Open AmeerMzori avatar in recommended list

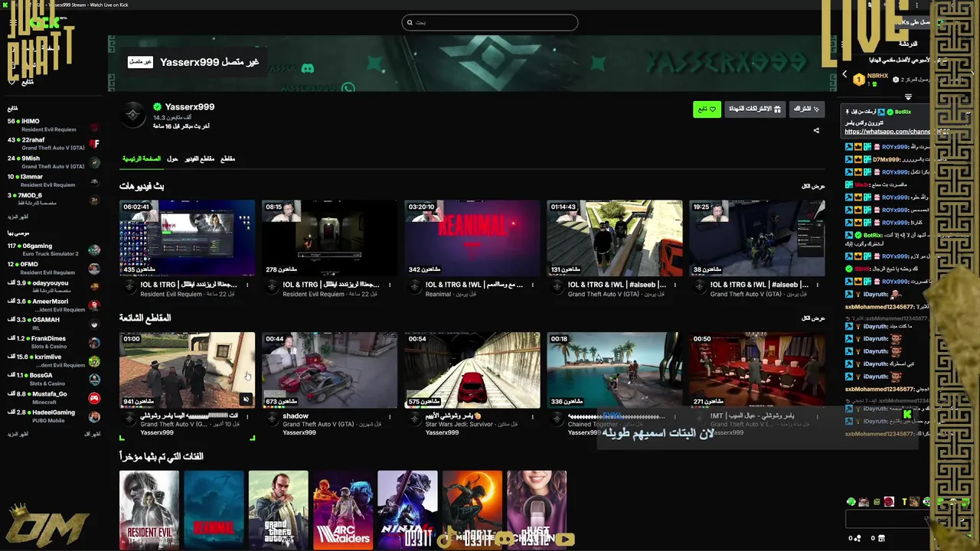point(94,305)
